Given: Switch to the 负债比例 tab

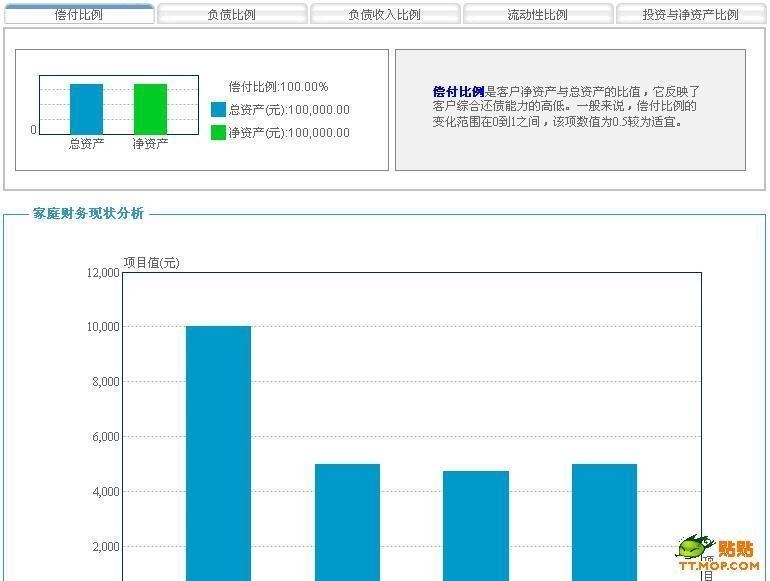Looking at the screenshot, I should [232, 14].
